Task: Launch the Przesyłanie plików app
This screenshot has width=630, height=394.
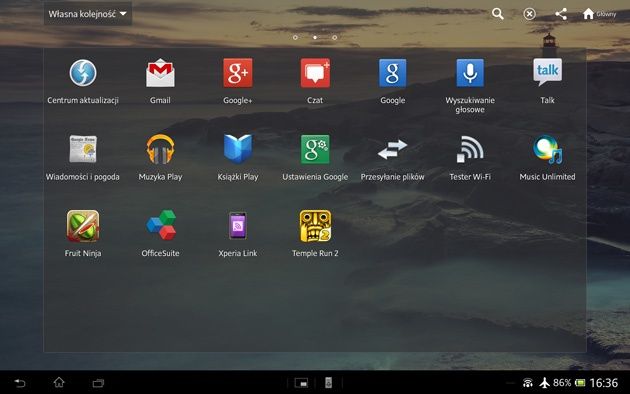Action: coord(393,149)
